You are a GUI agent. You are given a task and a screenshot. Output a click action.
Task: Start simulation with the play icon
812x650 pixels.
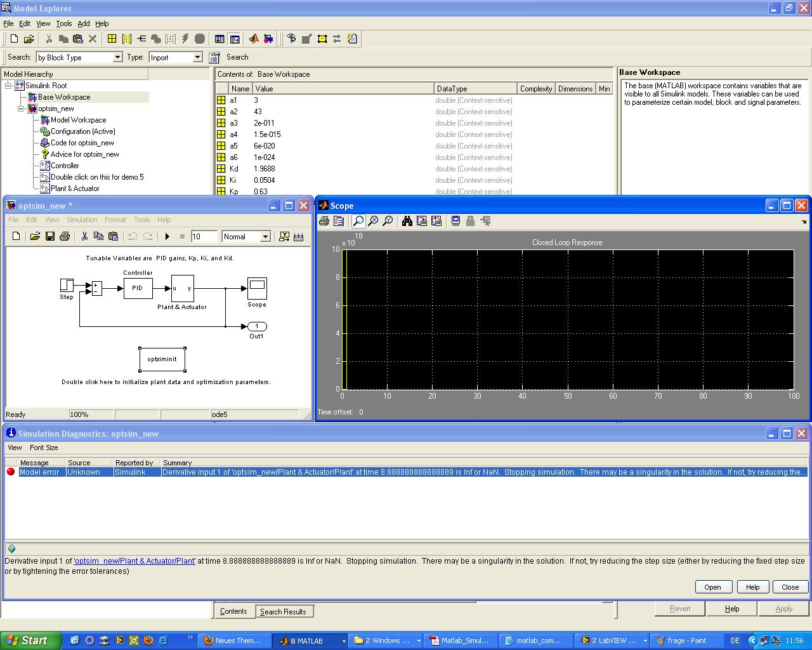167,236
